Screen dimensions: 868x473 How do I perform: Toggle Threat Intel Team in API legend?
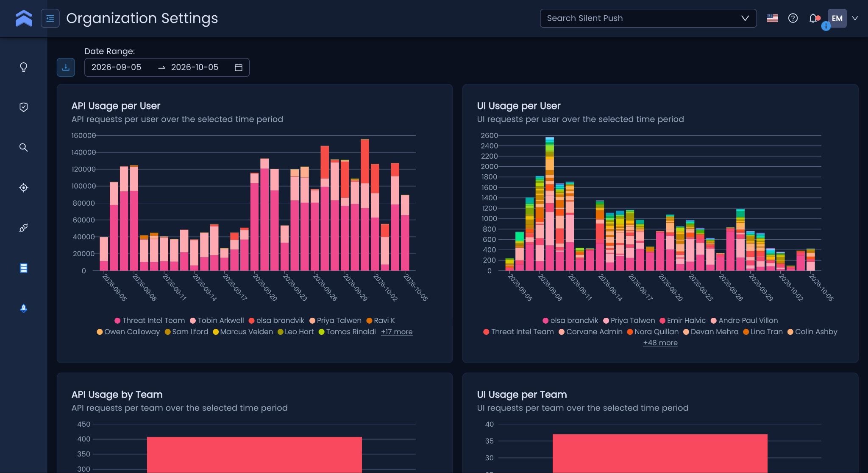[150, 321]
